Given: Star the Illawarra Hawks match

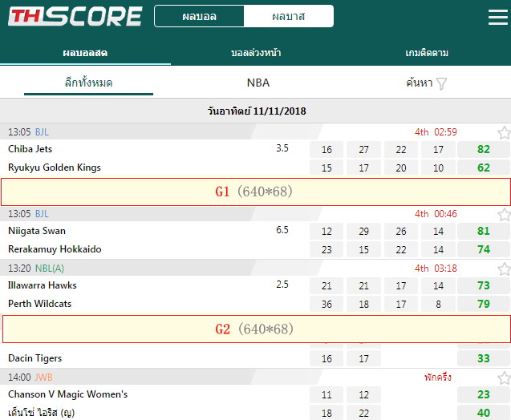Looking at the screenshot, I should [x=504, y=269].
